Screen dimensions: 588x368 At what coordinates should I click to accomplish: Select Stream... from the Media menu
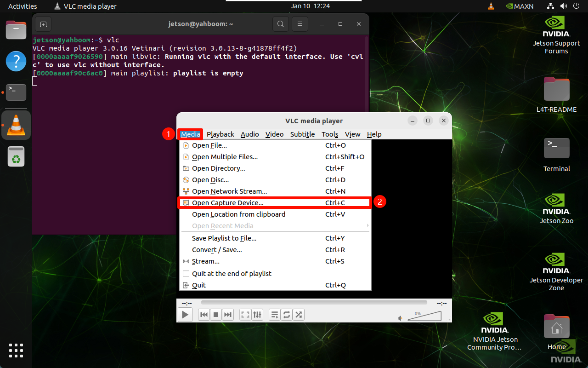(275, 261)
